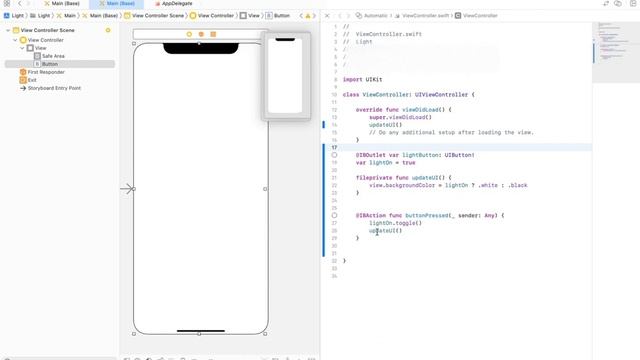Collapse the View Controller outline row
Image resolution: width=640 pixels, height=360 pixels.
[15, 40]
